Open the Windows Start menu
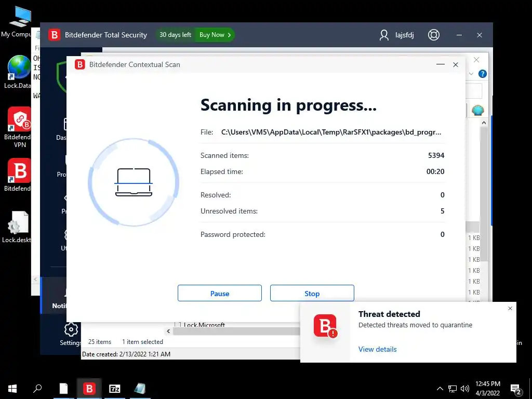Viewport: 532px width, 399px height. tap(12, 389)
